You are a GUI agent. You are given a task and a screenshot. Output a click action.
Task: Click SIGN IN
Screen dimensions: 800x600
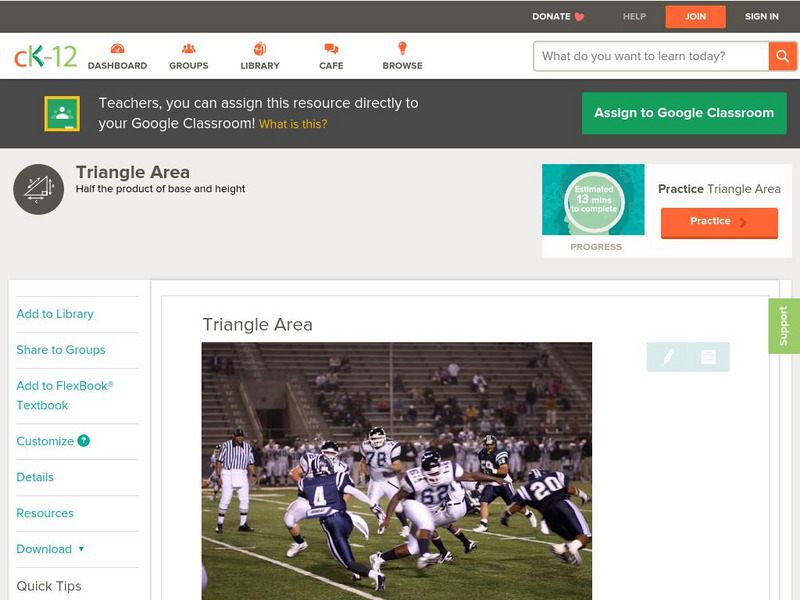tap(762, 17)
